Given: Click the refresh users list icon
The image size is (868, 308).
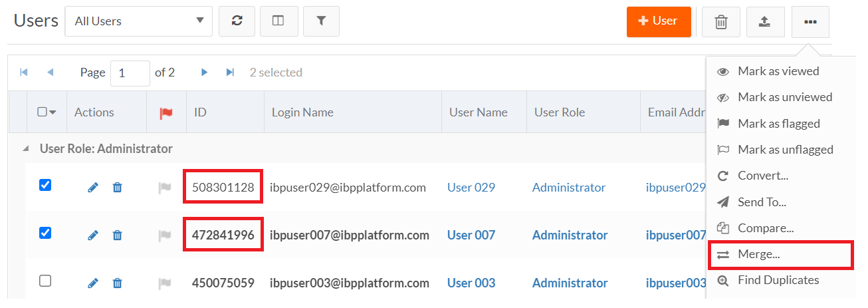Looking at the screenshot, I should coord(237,21).
